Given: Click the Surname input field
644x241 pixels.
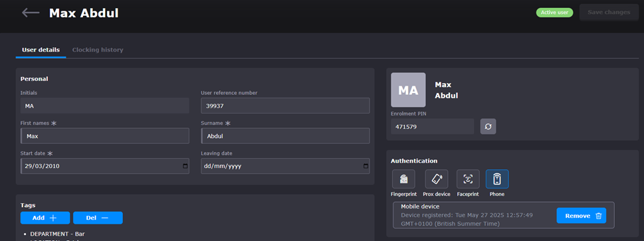Looking at the screenshot, I should [285, 136].
